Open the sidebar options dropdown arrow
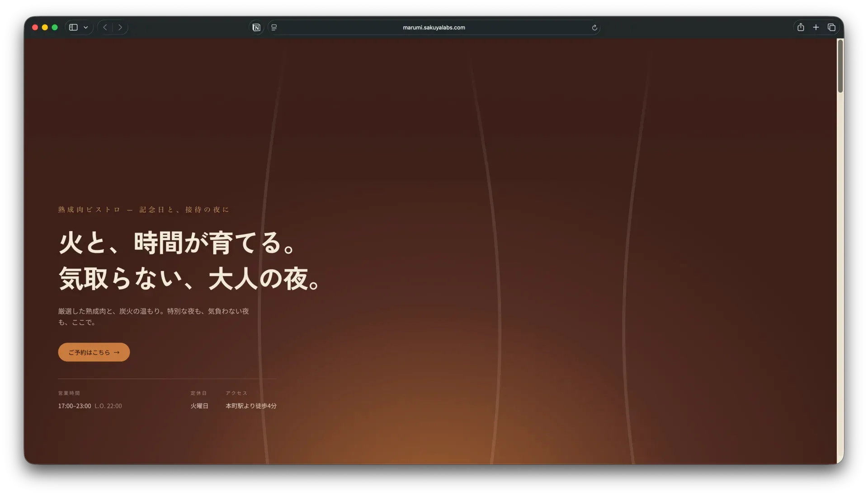 tap(85, 28)
